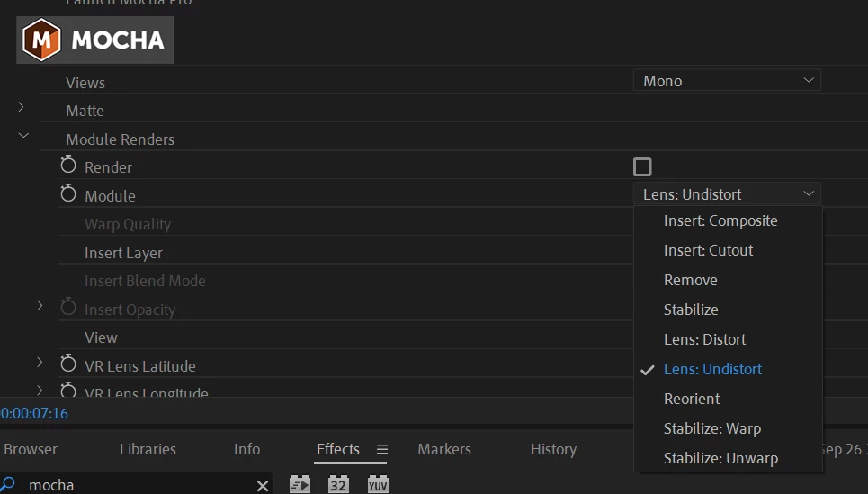Expand the Insert Opacity property
868x494 pixels.
[40, 306]
